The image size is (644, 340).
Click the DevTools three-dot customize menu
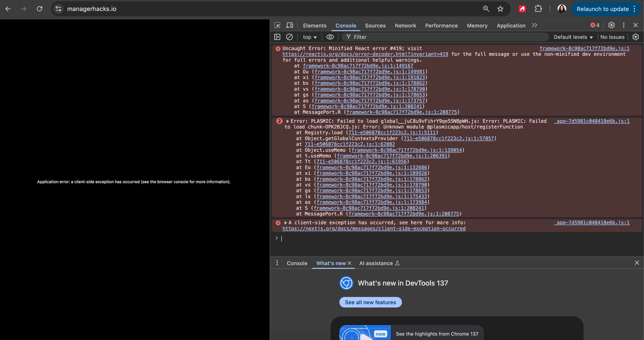[624, 25]
